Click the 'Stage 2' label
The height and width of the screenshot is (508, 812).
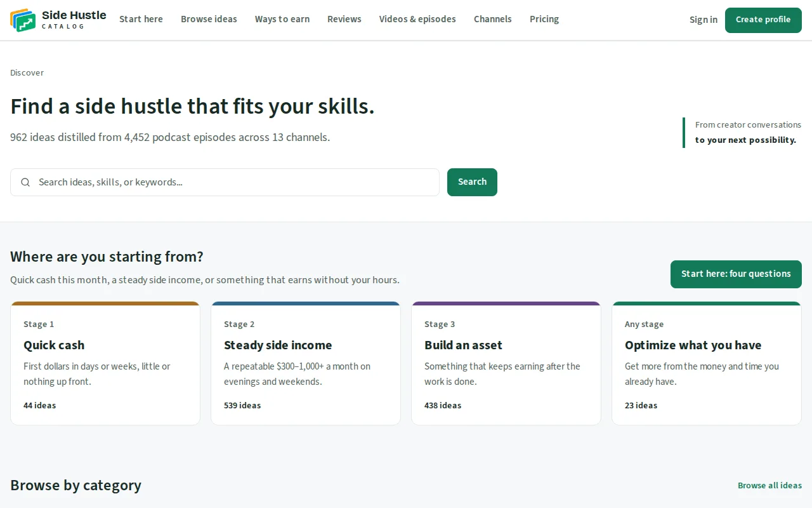[239, 324]
